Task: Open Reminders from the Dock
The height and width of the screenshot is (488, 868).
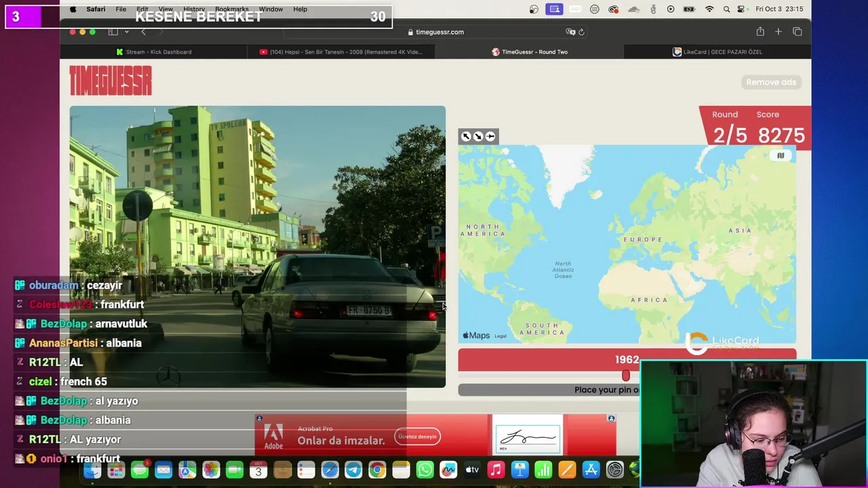Action: (x=306, y=470)
